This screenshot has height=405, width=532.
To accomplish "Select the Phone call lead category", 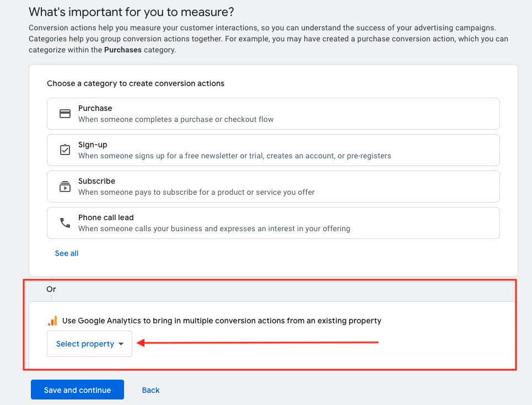I will [x=106, y=217].
